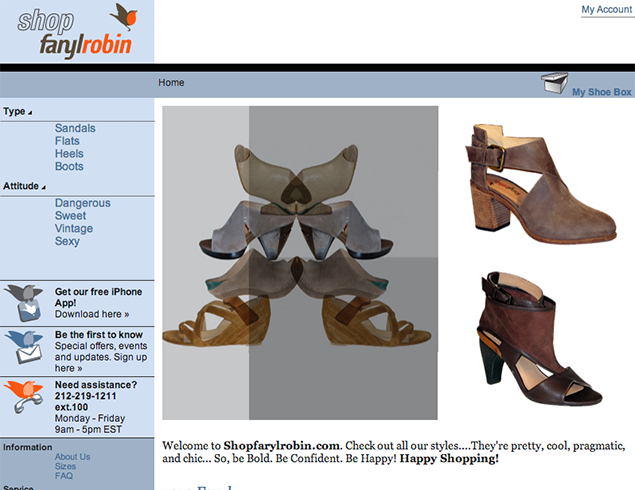Open My Shoe Box link
The height and width of the screenshot is (490, 635).
(x=601, y=92)
